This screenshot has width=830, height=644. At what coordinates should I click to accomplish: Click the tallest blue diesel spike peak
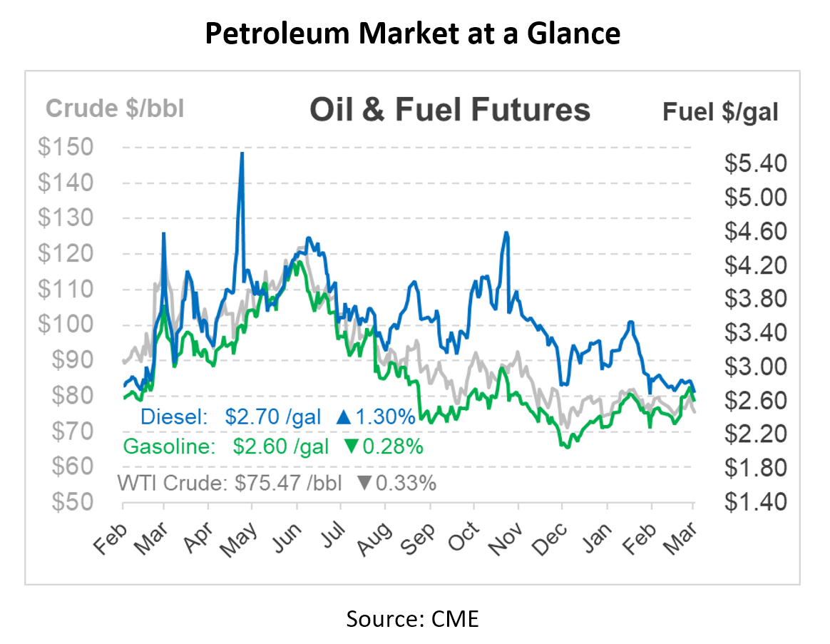(x=242, y=153)
